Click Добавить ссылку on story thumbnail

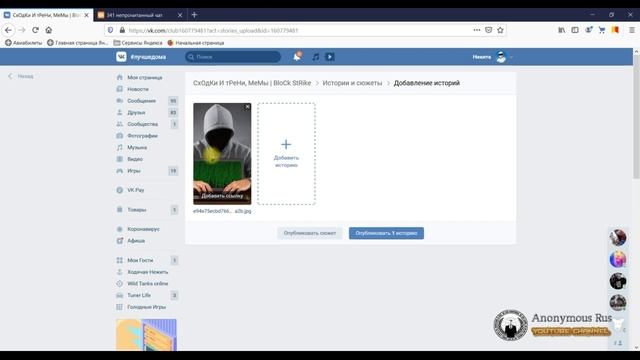222,196
